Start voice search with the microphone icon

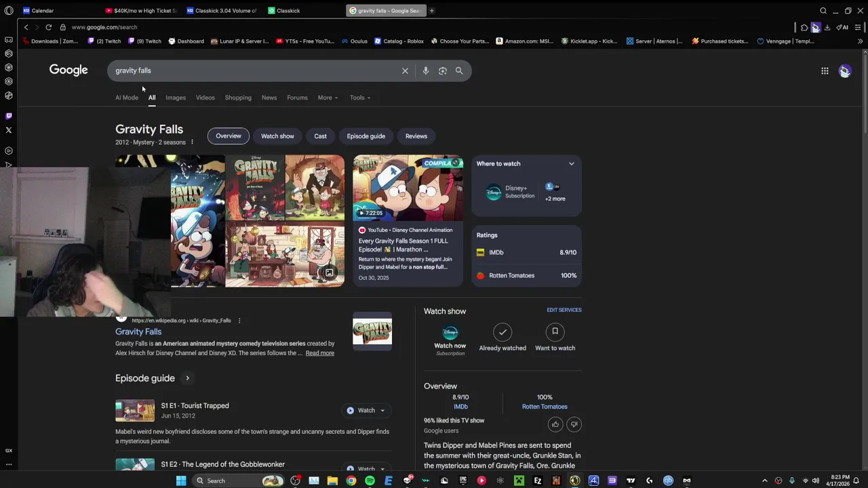click(425, 70)
